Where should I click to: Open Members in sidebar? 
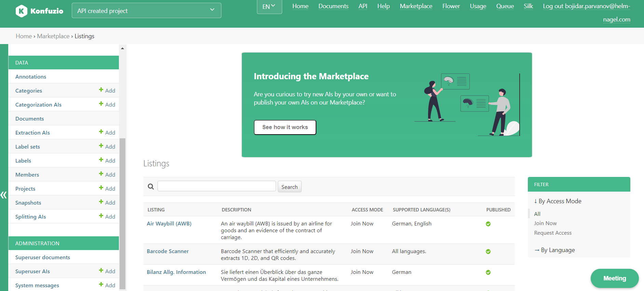(x=27, y=175)
